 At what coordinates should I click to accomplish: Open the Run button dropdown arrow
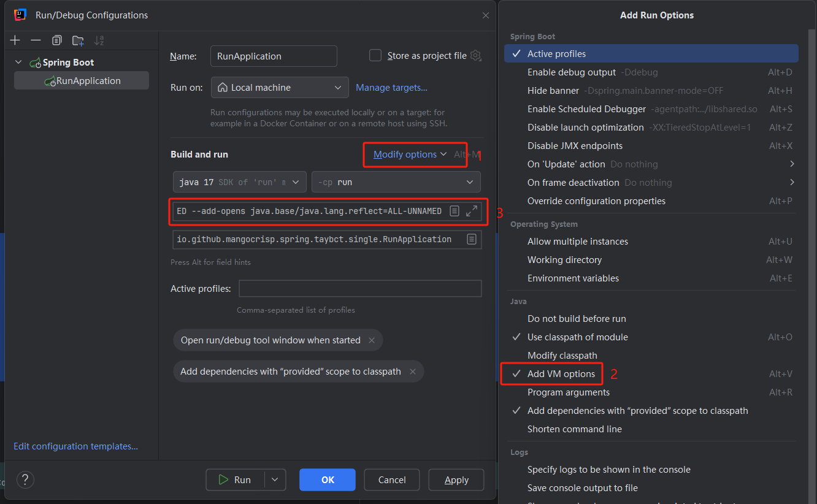coord(275,480)
